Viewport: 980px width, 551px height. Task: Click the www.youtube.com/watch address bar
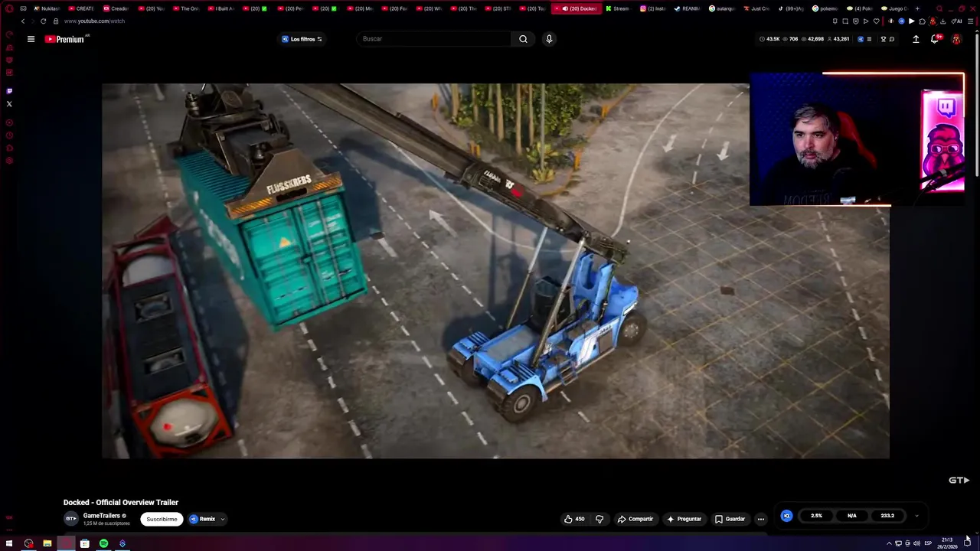point(94,21)
